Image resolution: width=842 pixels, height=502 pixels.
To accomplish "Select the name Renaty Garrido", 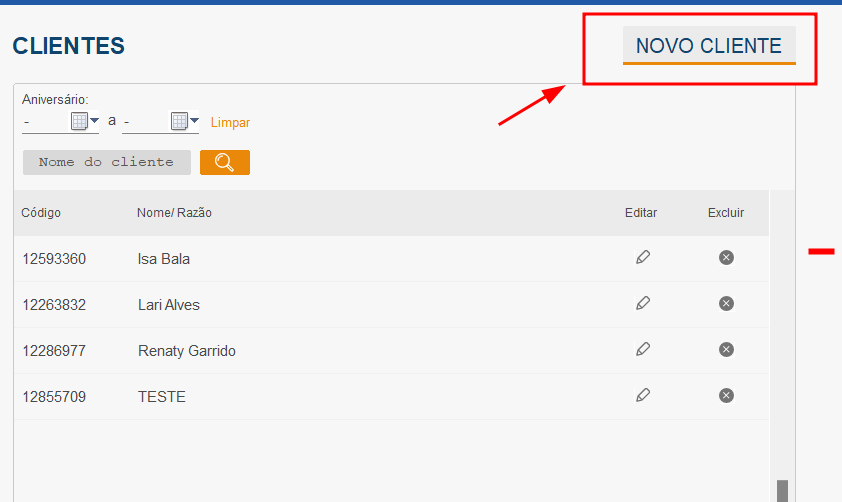I will [x=187, y=351].
